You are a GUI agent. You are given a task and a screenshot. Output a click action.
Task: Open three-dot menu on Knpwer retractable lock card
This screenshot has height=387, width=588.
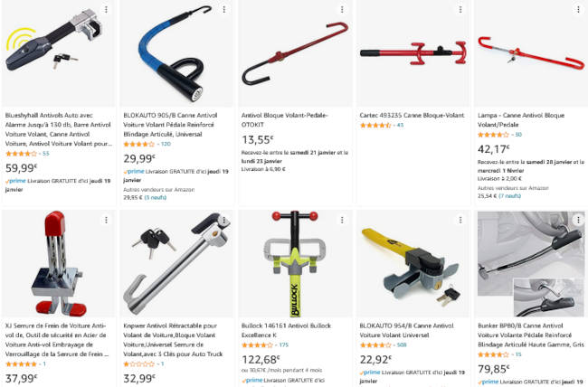(224, 220)
